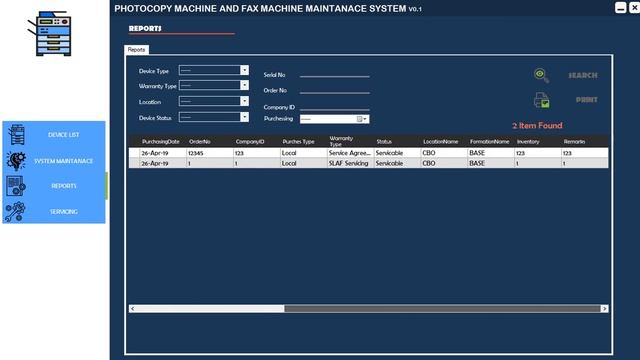Click the scrollbar left arrow

[132, 309]
